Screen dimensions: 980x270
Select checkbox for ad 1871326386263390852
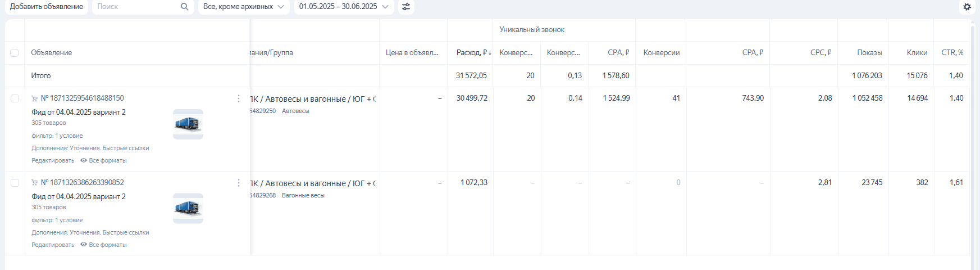[x=15, y=183]
